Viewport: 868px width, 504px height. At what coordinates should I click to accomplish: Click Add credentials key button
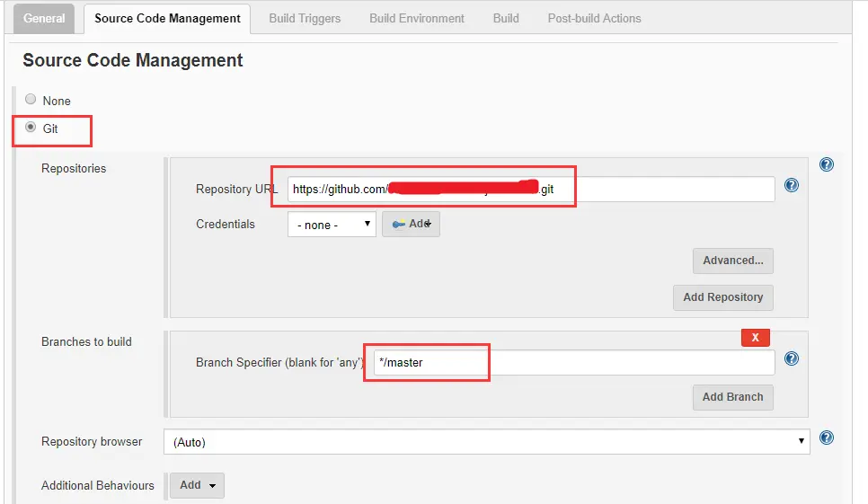[x=411, y=225]
